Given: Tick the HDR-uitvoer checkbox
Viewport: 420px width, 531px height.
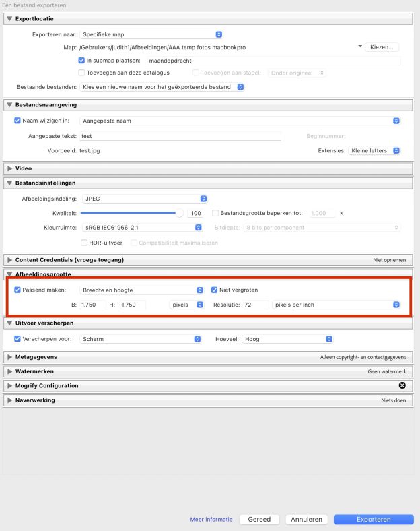Looking at the screenshot, I should click(x=84, y=243).
